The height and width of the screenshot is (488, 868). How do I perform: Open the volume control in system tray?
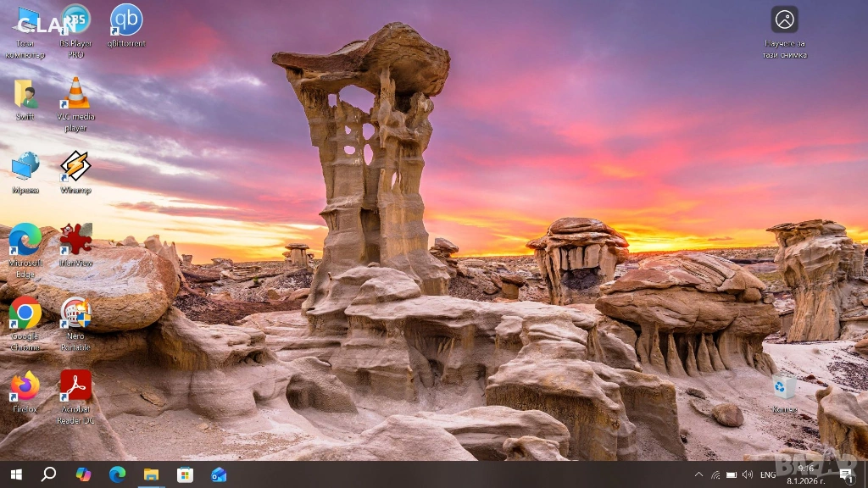pyautogui.click(x=747, y=474)
